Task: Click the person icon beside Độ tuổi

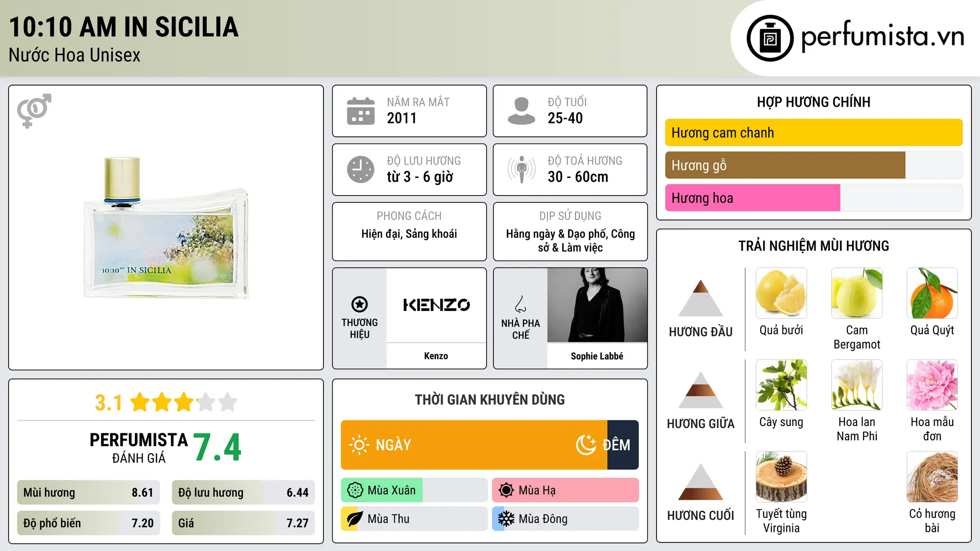Action: tap(521, 111)
